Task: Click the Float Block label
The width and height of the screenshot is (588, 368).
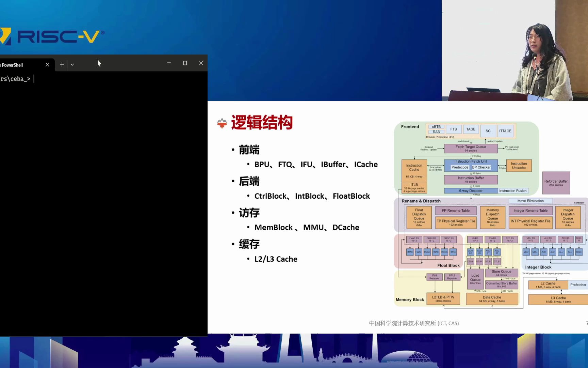Action: tap(448, 265)
